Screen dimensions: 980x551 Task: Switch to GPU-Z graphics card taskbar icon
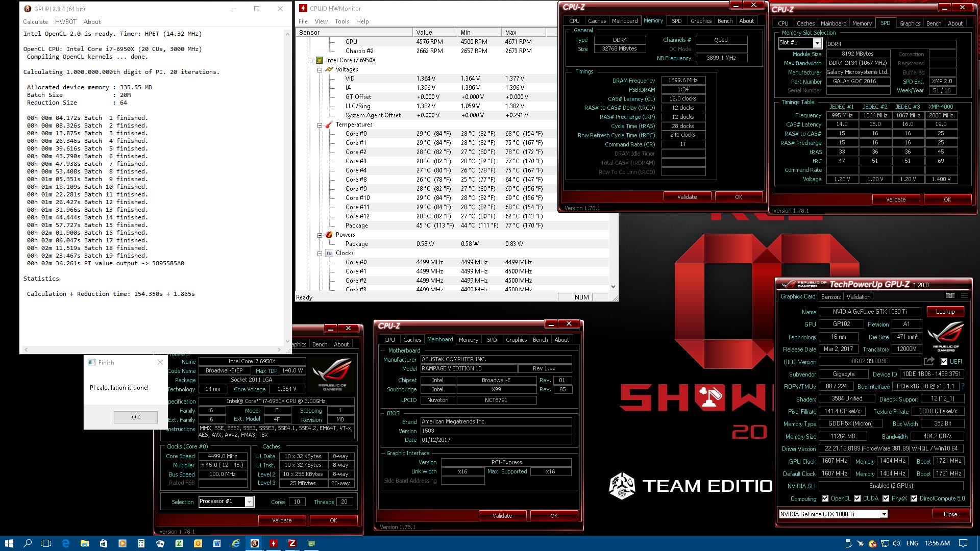point(311,543)
